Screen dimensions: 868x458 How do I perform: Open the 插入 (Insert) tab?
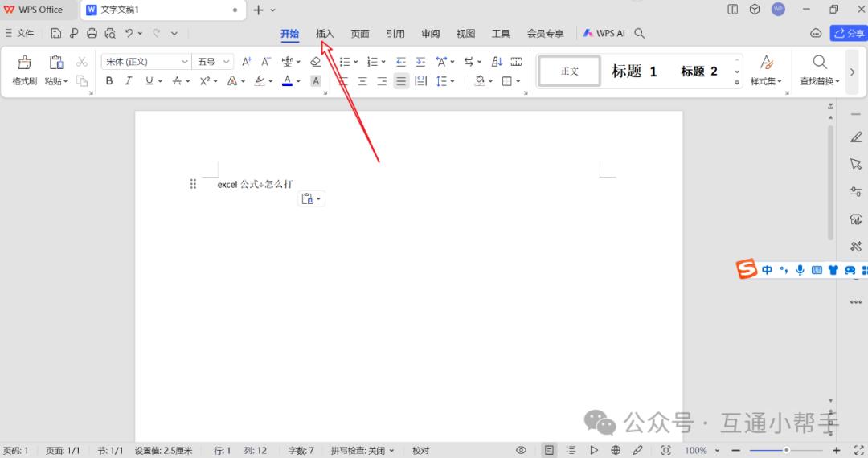pyautogui.click(x=325, y=33)
